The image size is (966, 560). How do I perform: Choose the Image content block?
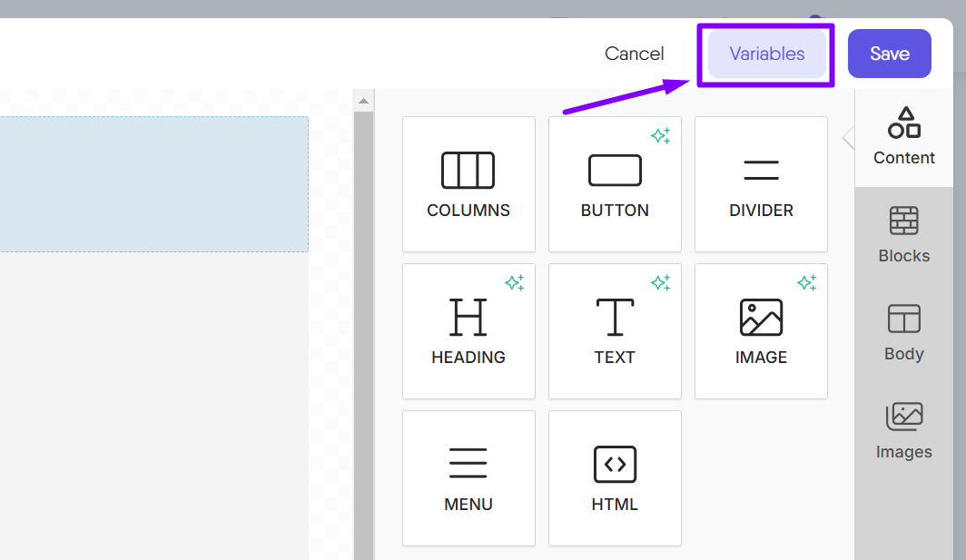(761, 331)
